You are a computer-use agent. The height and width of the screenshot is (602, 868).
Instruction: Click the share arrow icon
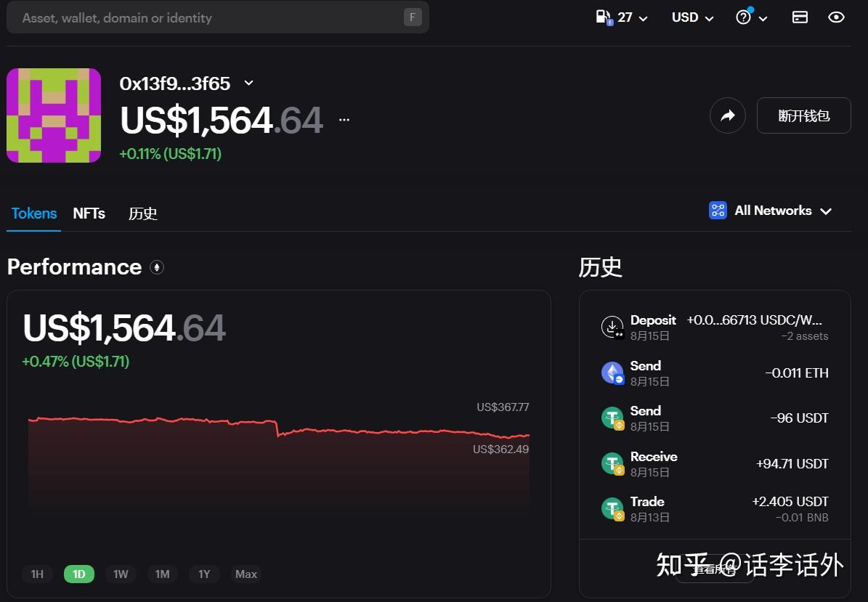727,115
